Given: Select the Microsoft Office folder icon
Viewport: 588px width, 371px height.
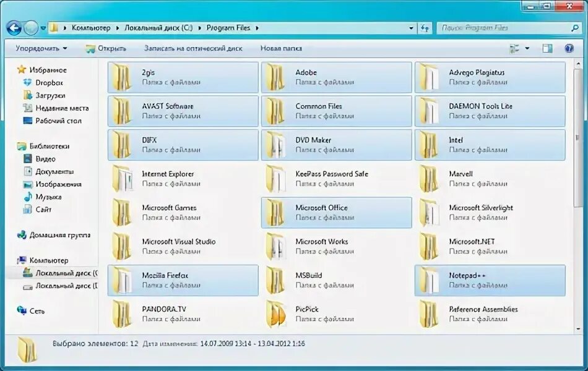Looking at the screenshot, I should (x=275, y=213).
